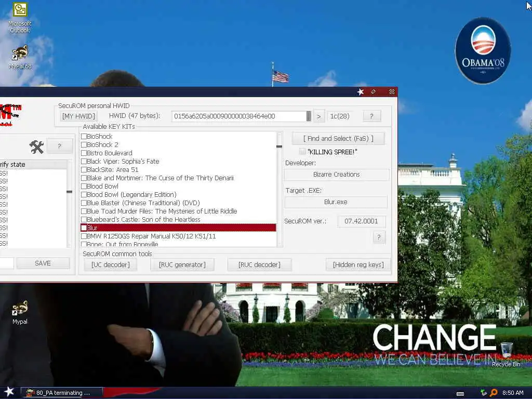Screen dimensions: 532x399
Task: Check the BioShock 2 checkbox
Action: click(x=84, y=144)
